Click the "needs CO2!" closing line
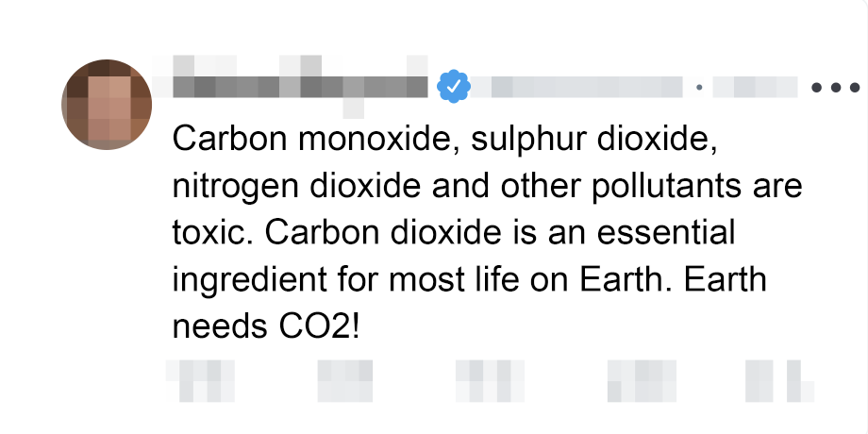Screen dimensions: 868x434 point(268,326)
